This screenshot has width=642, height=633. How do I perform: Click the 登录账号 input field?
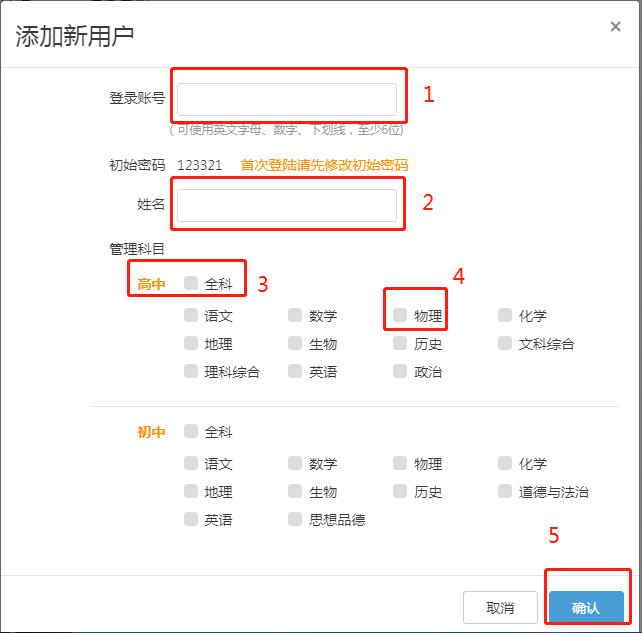pos(287,99)
